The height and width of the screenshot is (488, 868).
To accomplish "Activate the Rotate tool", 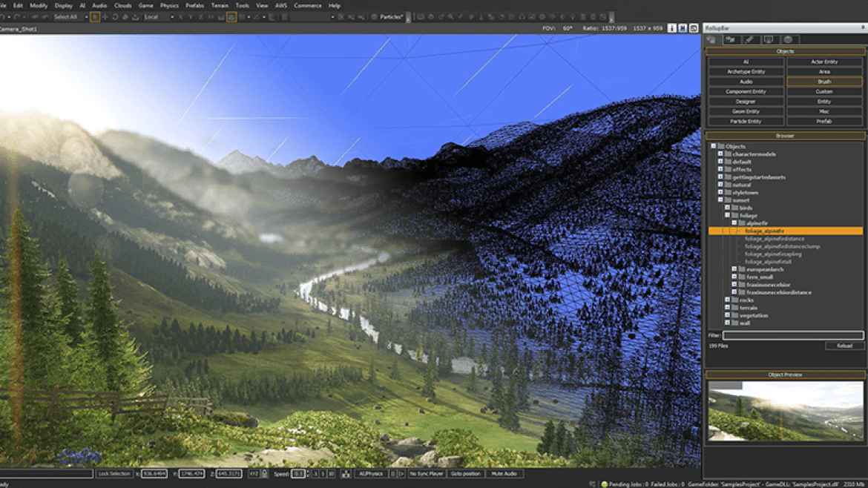I will (115, 17).
